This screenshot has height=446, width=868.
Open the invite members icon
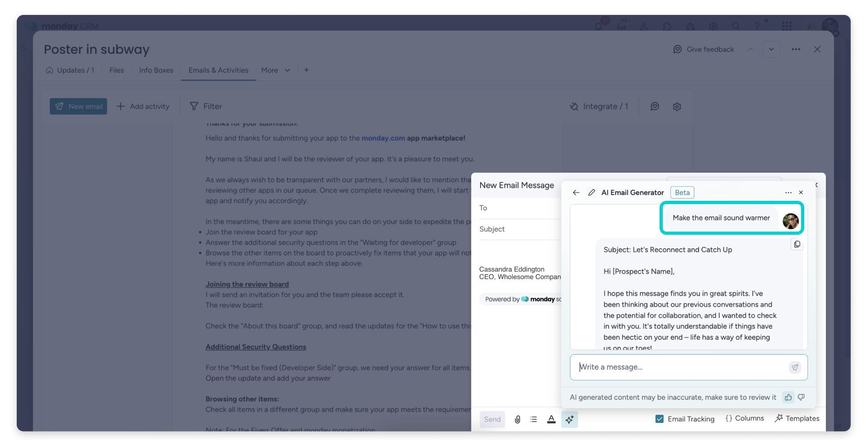pyautogui.click(x=644, y=26)
